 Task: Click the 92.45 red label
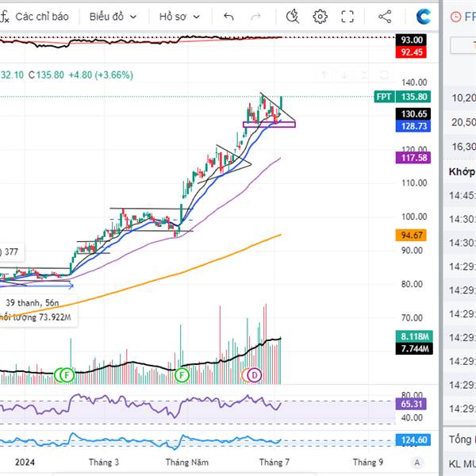[411, 52]
